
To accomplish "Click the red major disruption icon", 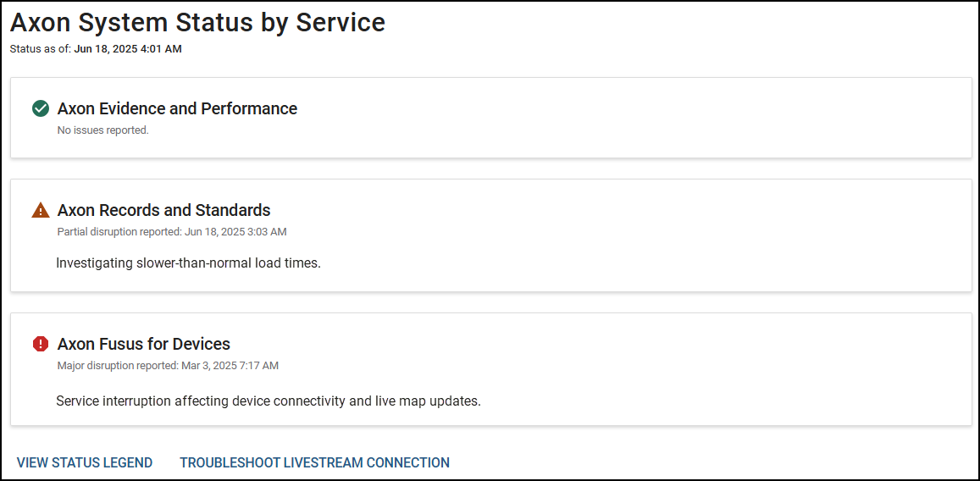I will pos(40,344).
